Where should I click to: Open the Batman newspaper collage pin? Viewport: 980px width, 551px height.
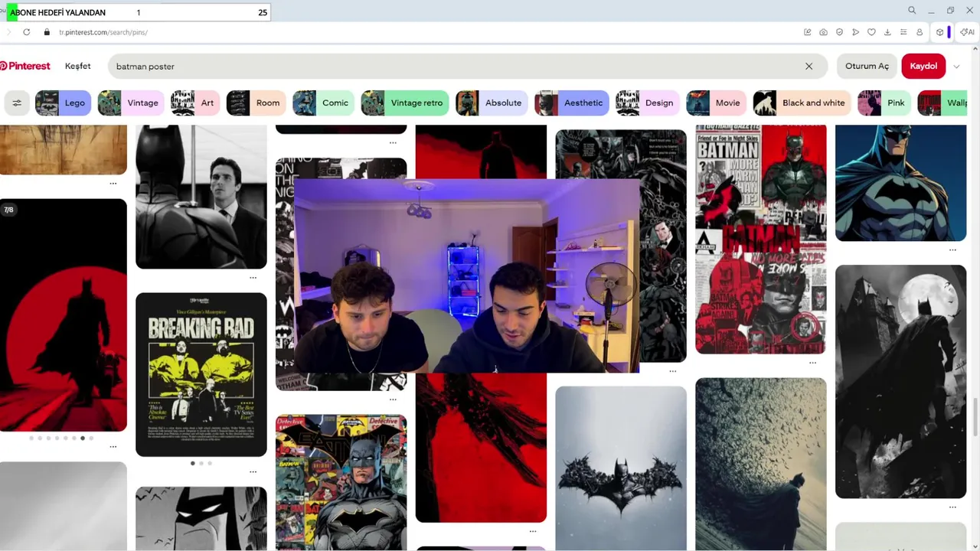click(761, 240)
